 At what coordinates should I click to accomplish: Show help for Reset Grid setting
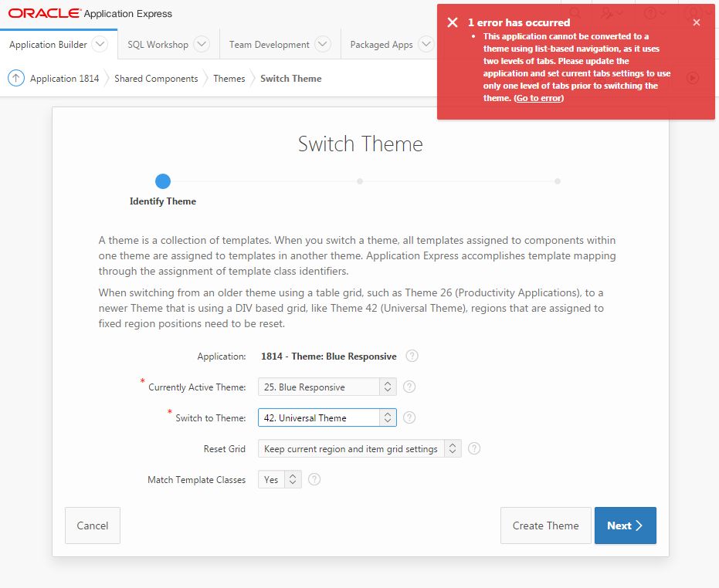click(x=474, y=448)
